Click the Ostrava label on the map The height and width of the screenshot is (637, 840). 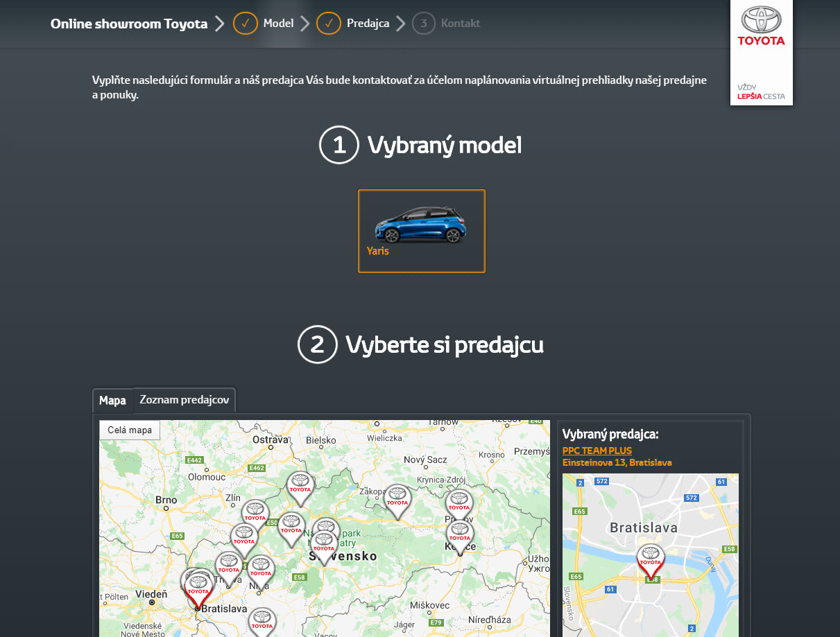pos(270,439)
